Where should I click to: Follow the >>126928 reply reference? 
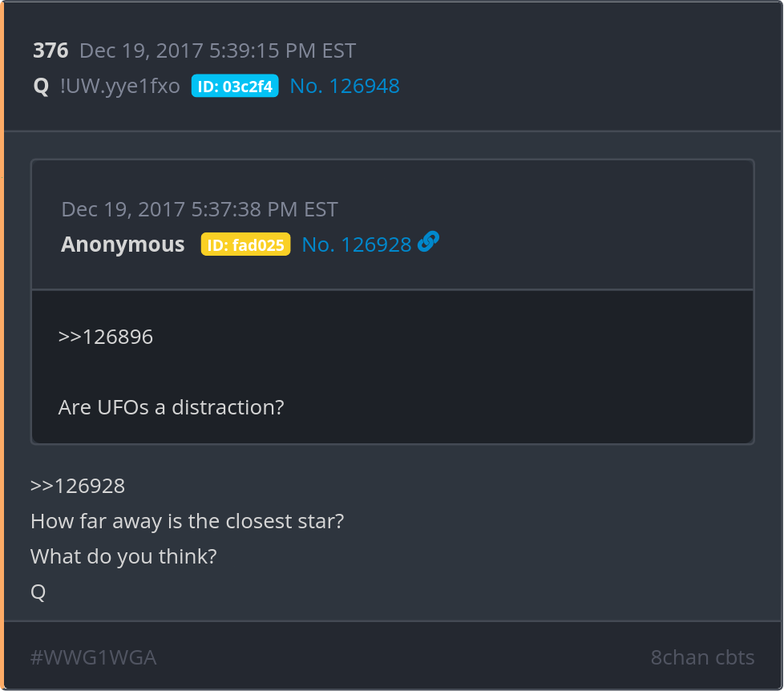[x=78, y=486]
